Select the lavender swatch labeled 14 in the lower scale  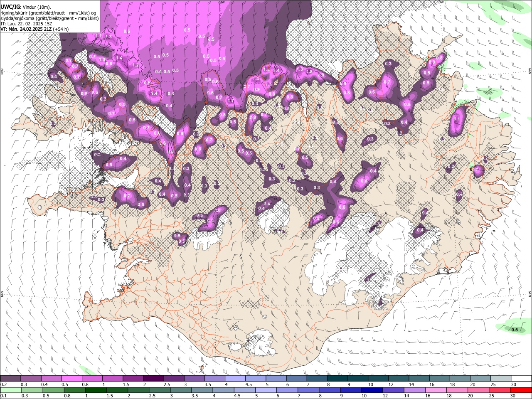(414, 390)
